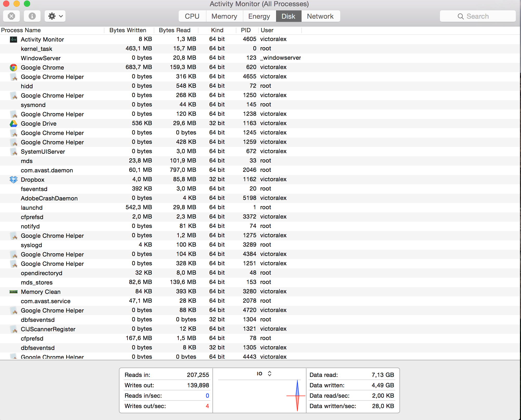
Task: Click the Dropbox process icon
Action: 14,180
